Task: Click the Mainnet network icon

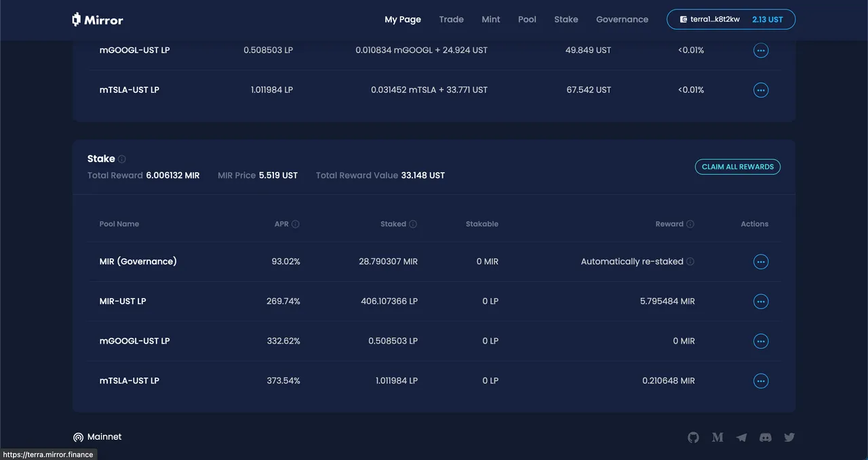Action: (x=78, y=438)
